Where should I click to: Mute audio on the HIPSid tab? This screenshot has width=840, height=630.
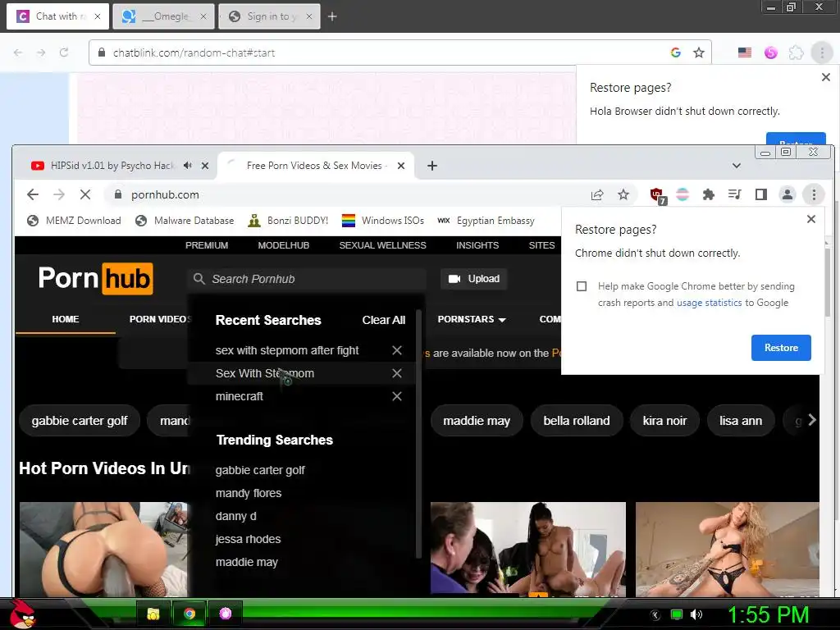click(187, 166)
